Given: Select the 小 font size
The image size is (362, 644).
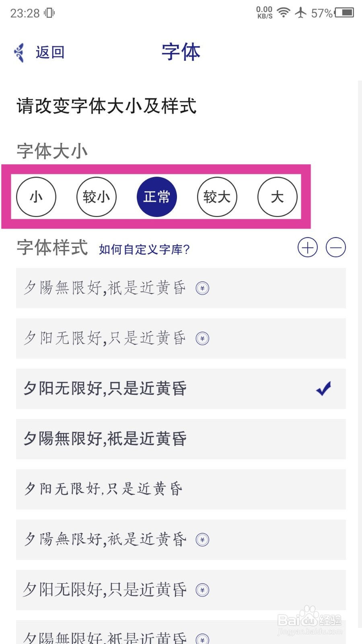Looking at the screenshot, I should [36, 197].
